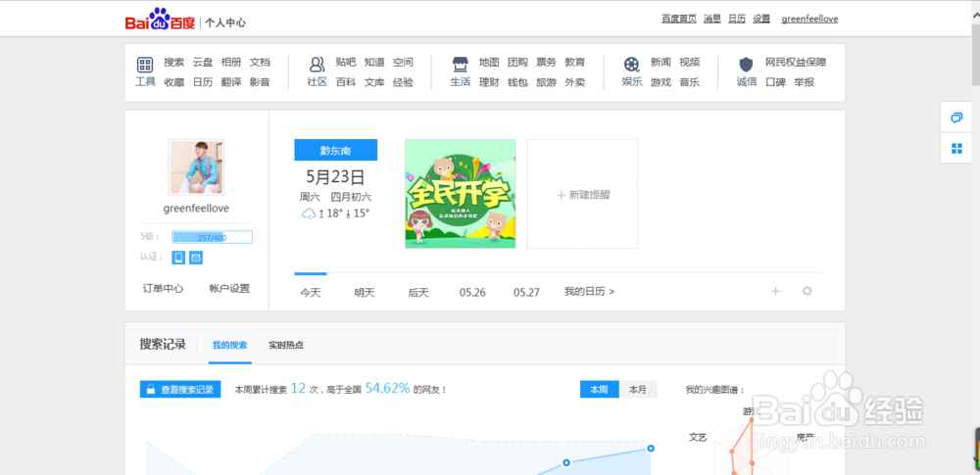Open the 社区 community people icon
Viewport: 980px width, 475px height.
point(317,65)
